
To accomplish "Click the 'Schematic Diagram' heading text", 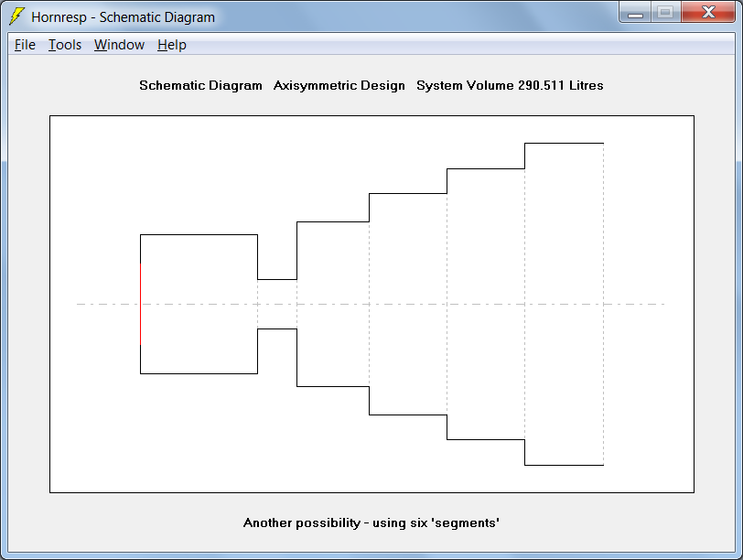I will [200, 86].
